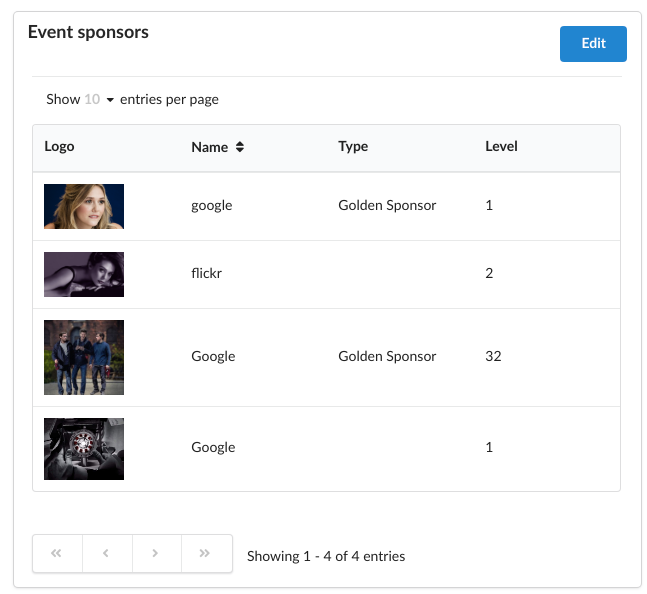The image size is (647, 594).
Task: Go to first page double chevron
Action: (57, 553)
